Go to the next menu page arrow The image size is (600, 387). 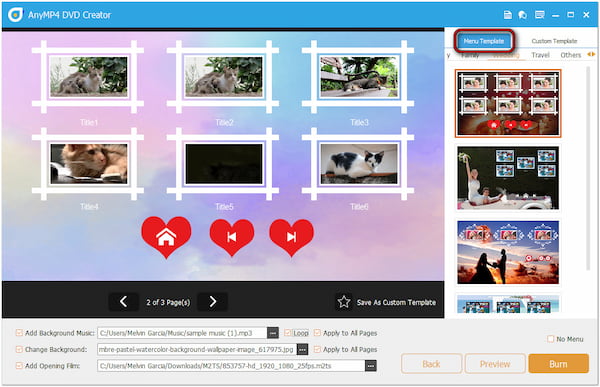[213, 302]
